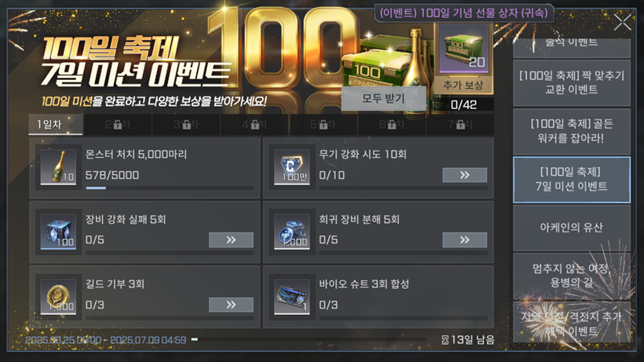This screenshot has width=644, height=362.
Task: Open 골든 워커를 잡아라 event
Action: tap(572, 131)
